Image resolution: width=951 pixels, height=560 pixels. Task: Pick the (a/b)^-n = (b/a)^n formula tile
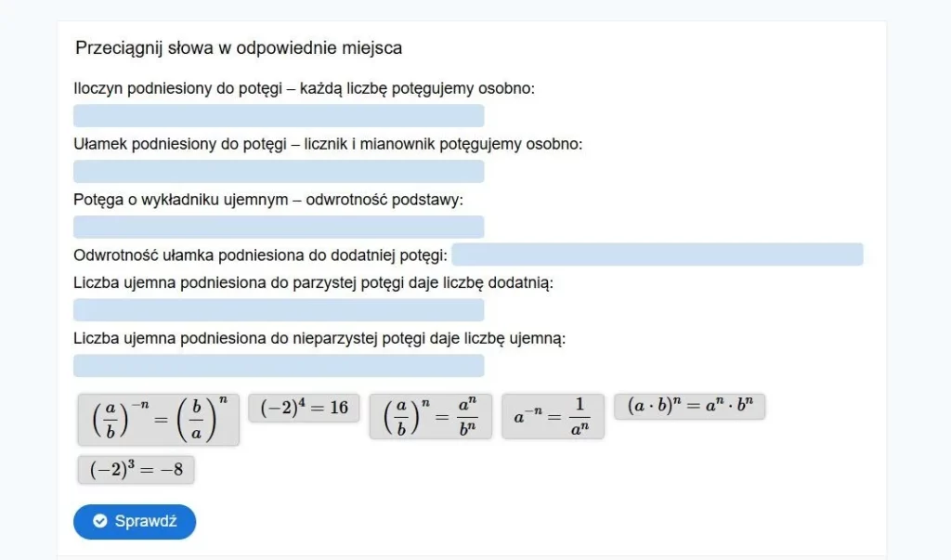[x=159, y=419]
